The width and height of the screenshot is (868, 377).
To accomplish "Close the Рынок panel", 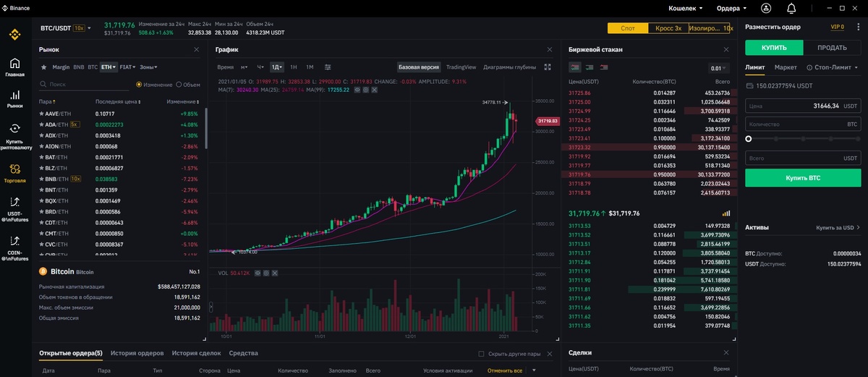I will [x=197, y=49].
